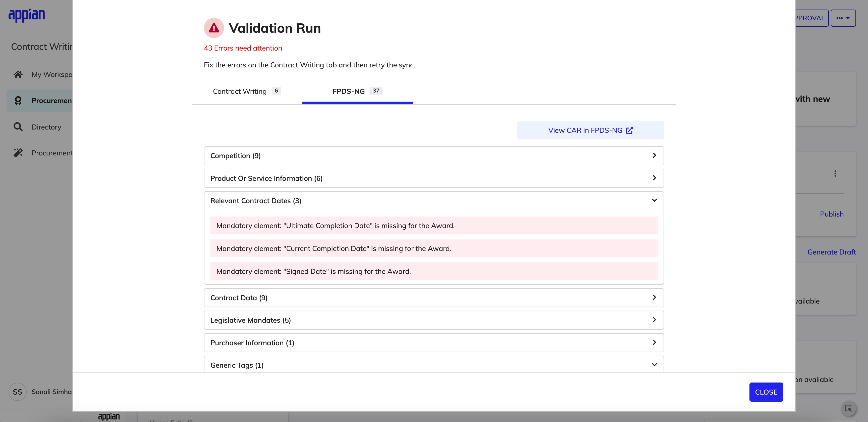The width and height of the screenshot is (868, 422).
Task: Open the more options dropdown button
Action: (x=843, y=18)
